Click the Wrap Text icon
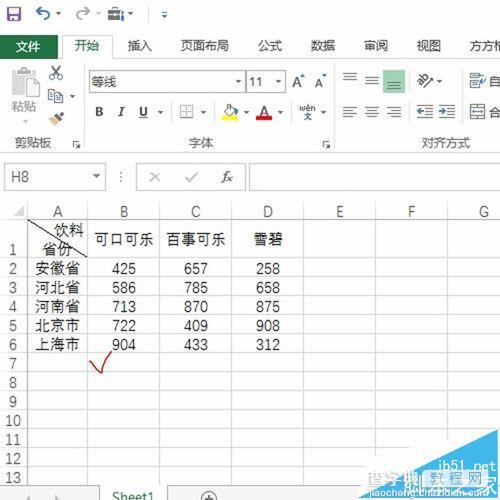This screenshot has width=500, height=500. coord(477,81)
